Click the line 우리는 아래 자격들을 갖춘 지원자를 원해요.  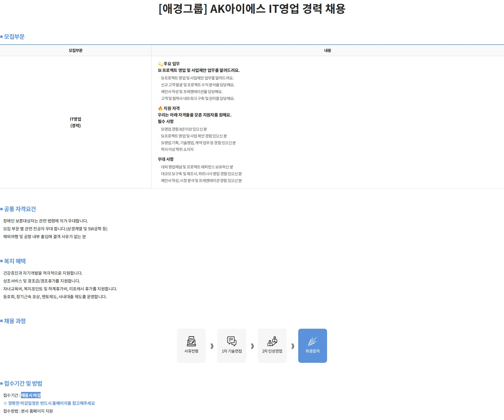point(195,115)
